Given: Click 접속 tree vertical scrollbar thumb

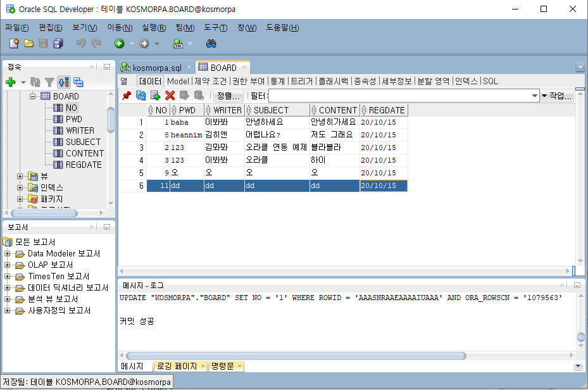Looking at the screenshot, I should point(111,120).
